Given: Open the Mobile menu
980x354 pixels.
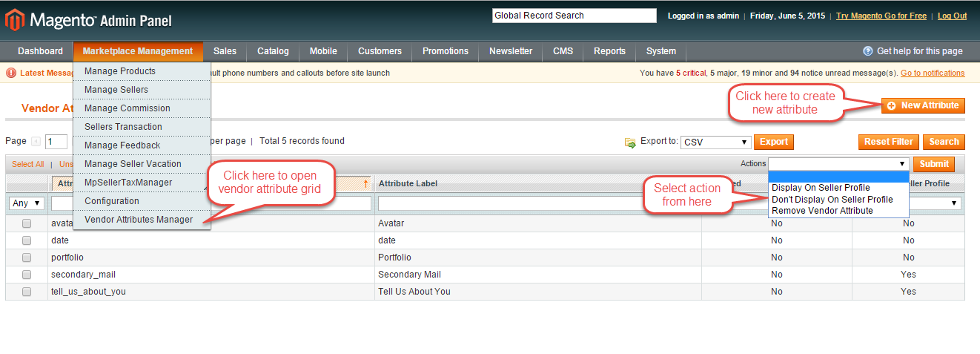Looking at the screenshot, I should 323,51.
